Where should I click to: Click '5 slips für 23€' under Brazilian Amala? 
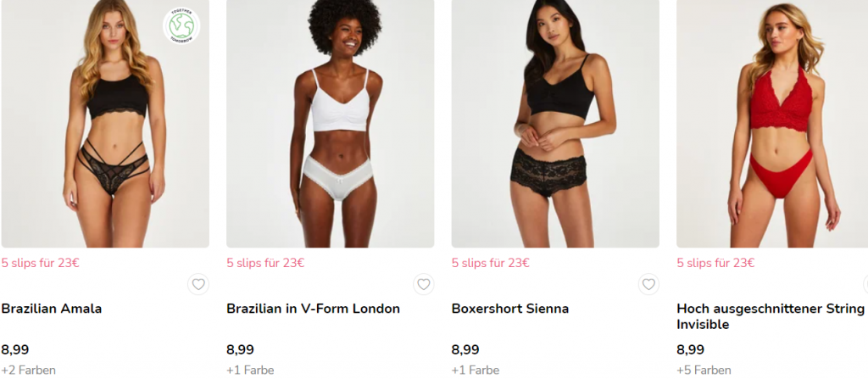click(41, 263)
